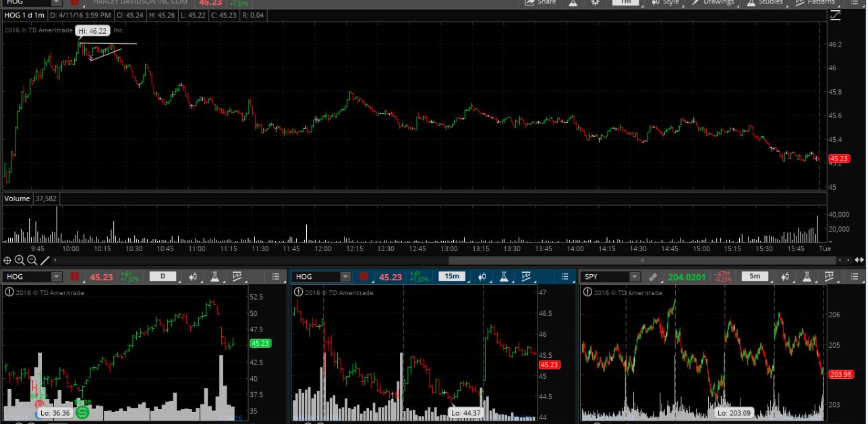
Task: Open the 15m timeframe selector
Action: point(452,277)
